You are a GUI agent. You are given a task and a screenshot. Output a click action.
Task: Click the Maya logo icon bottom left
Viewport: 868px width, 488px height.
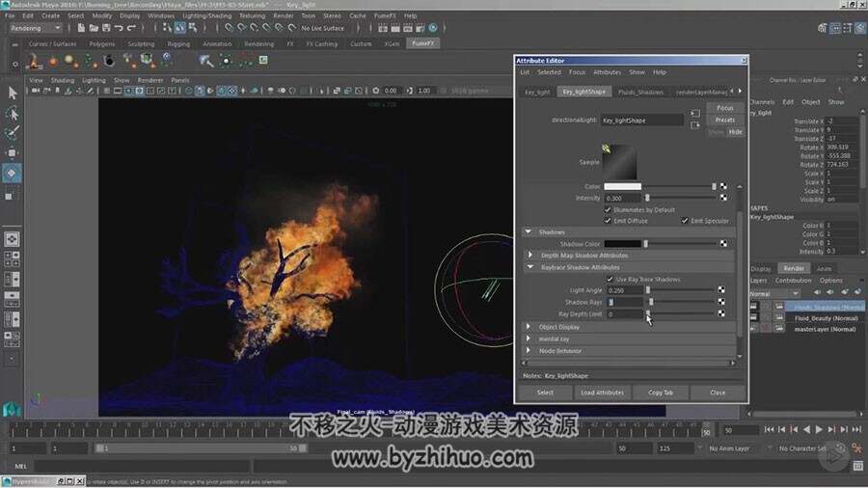click(x=12, y=409)
